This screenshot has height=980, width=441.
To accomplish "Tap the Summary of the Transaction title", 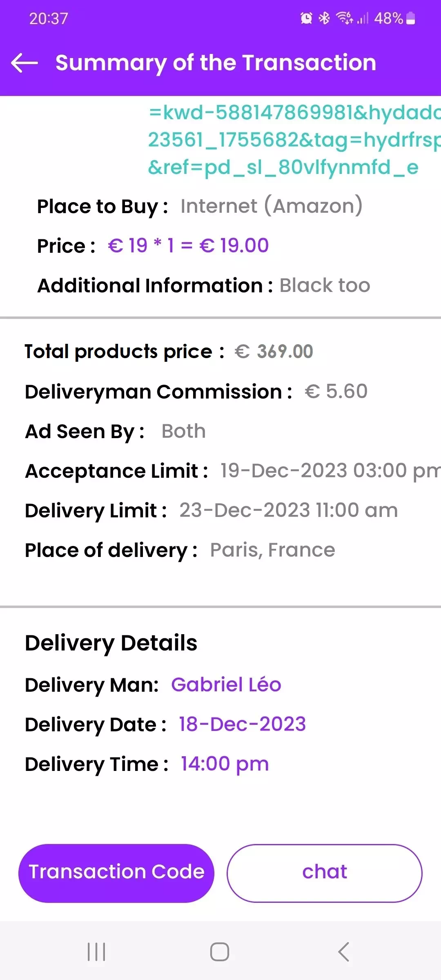I will tap(216, 63).
